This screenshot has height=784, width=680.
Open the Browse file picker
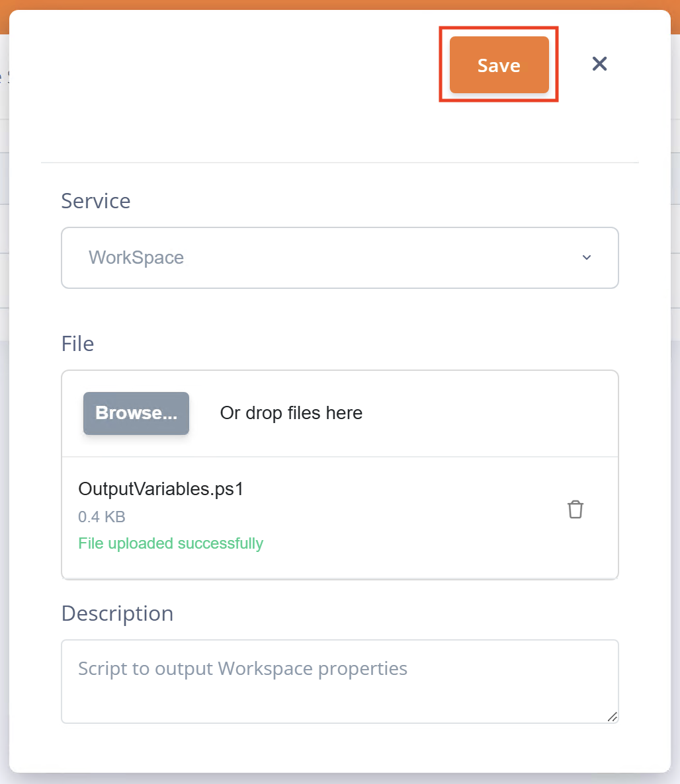[x=136, y=413]
